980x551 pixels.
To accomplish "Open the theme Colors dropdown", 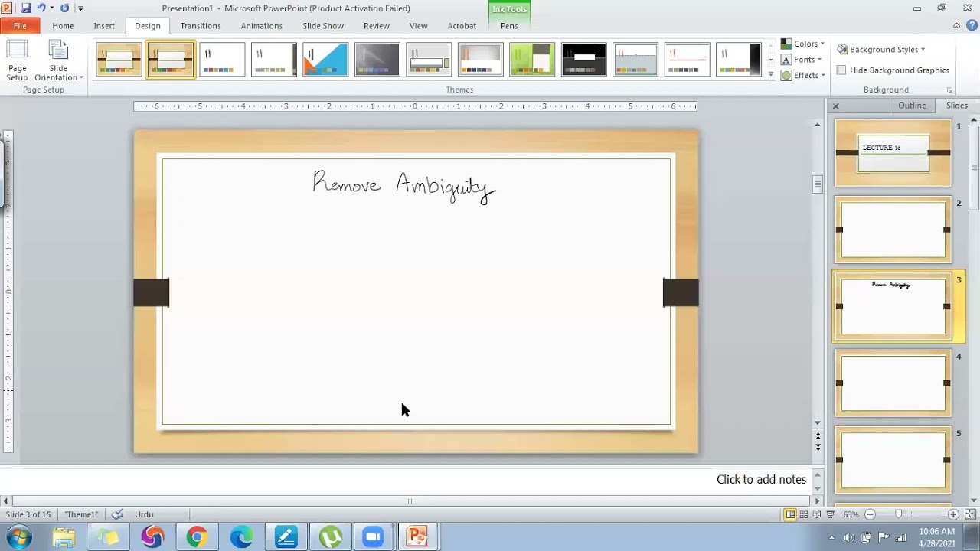I will point(802,44).
